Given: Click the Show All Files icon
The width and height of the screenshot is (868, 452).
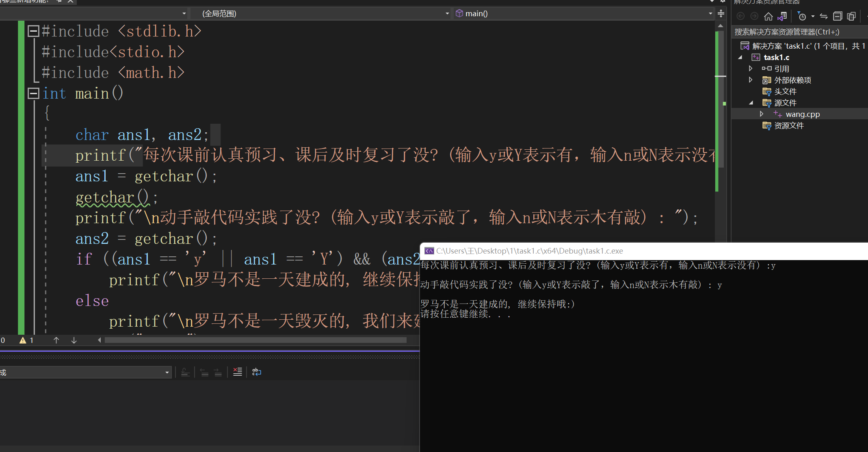Looking at the screenshot, I should [x=851, y=16].
